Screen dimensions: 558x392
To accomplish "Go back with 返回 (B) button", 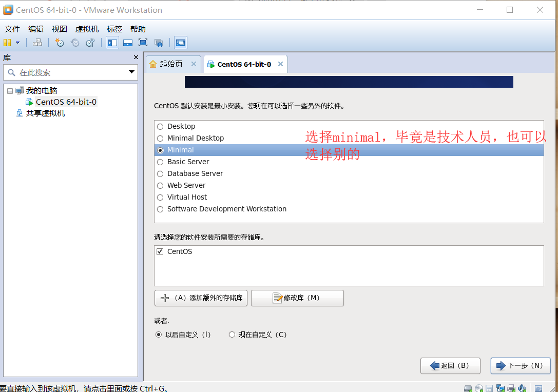I will point(450,366).
